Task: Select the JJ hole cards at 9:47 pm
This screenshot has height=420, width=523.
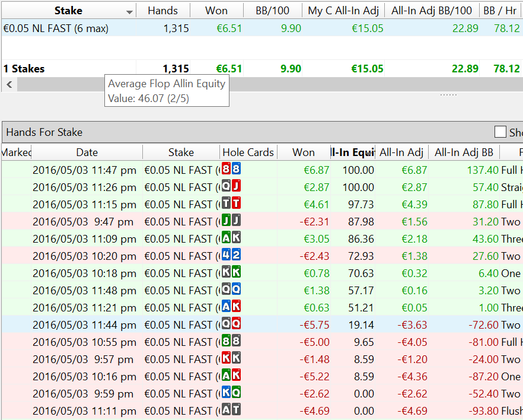Action: pos(231,221)
